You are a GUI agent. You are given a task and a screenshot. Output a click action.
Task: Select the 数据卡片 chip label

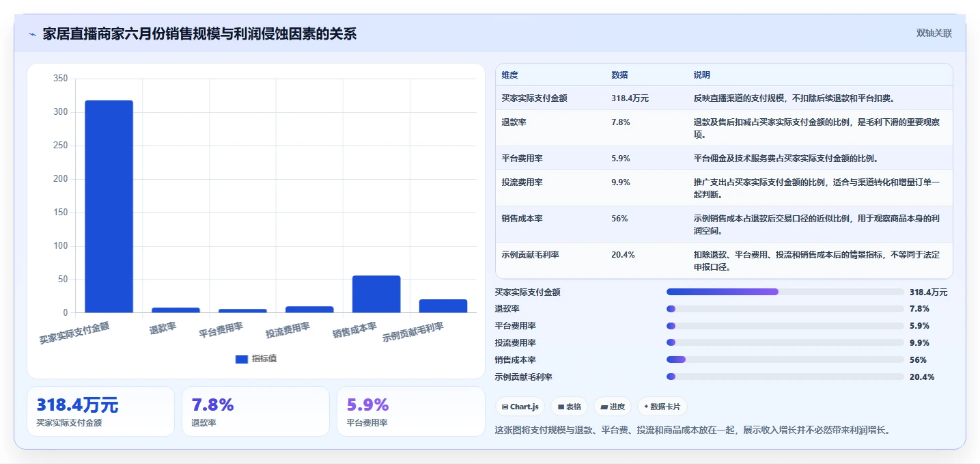tap(665, 407)
